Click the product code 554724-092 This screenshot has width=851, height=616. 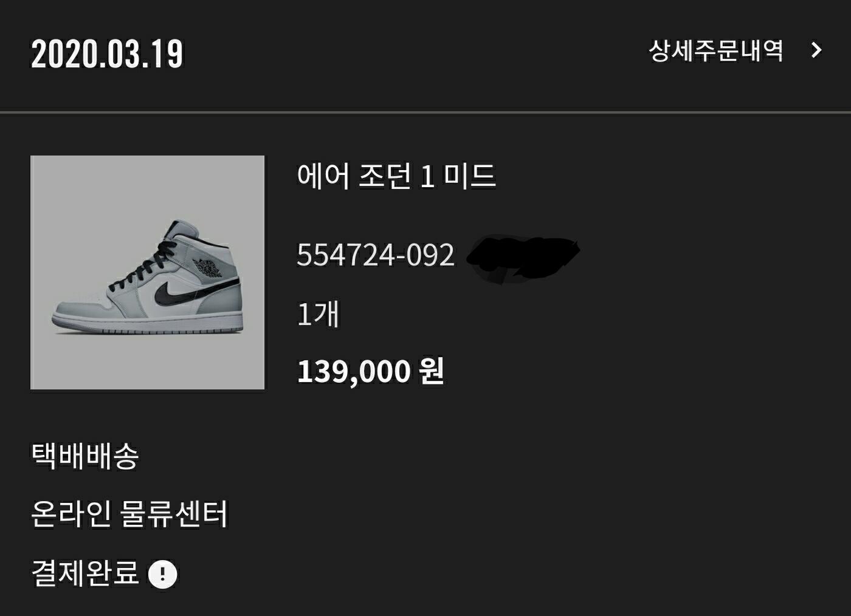pos(376,255)
